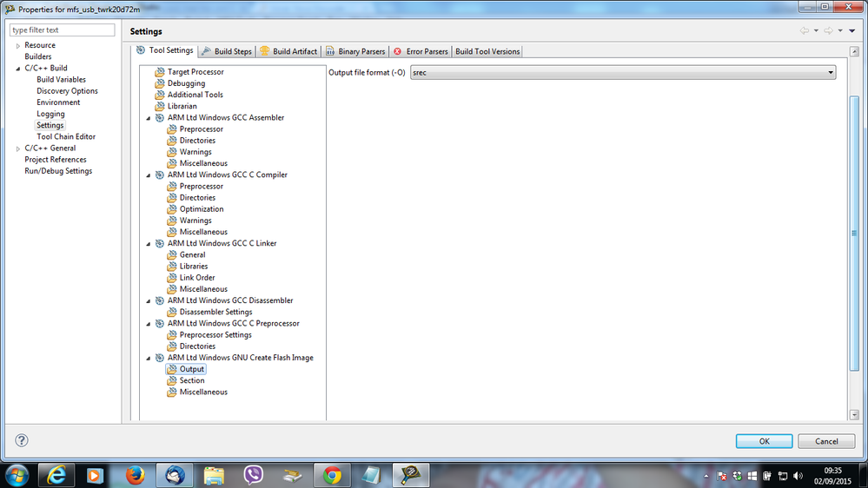
Task: Click the Disassembler Settings option icon
Action: pyautogui.click(x=172, y=312)
